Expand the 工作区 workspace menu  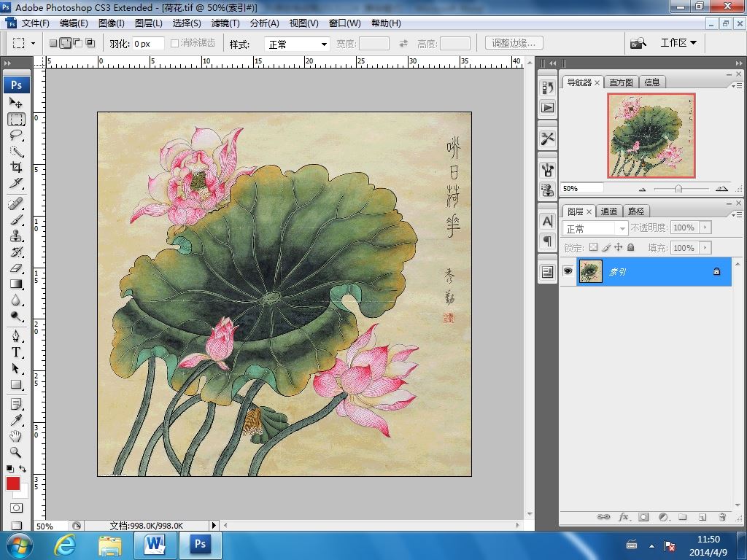tap(678, 43)
